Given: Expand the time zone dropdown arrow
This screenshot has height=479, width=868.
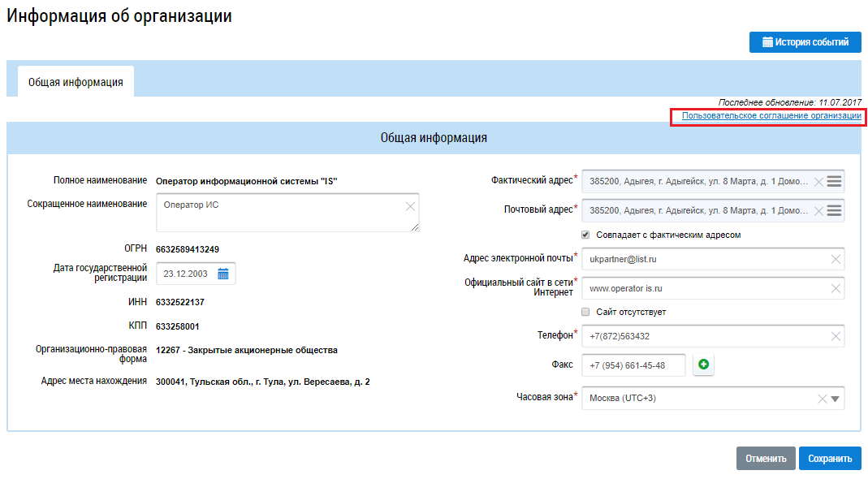Looking at the screenshot, I should pos(836,399).
